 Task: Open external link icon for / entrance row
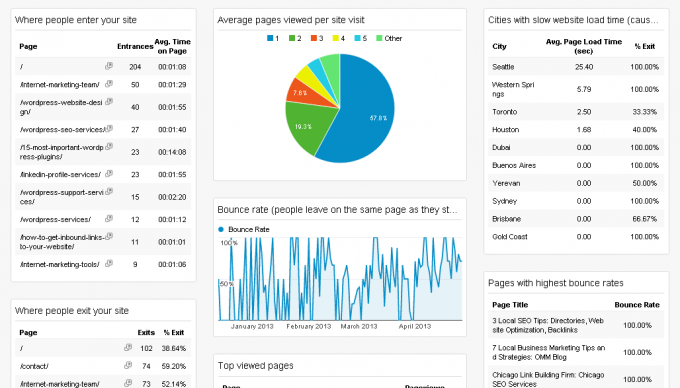pos(109,66)
